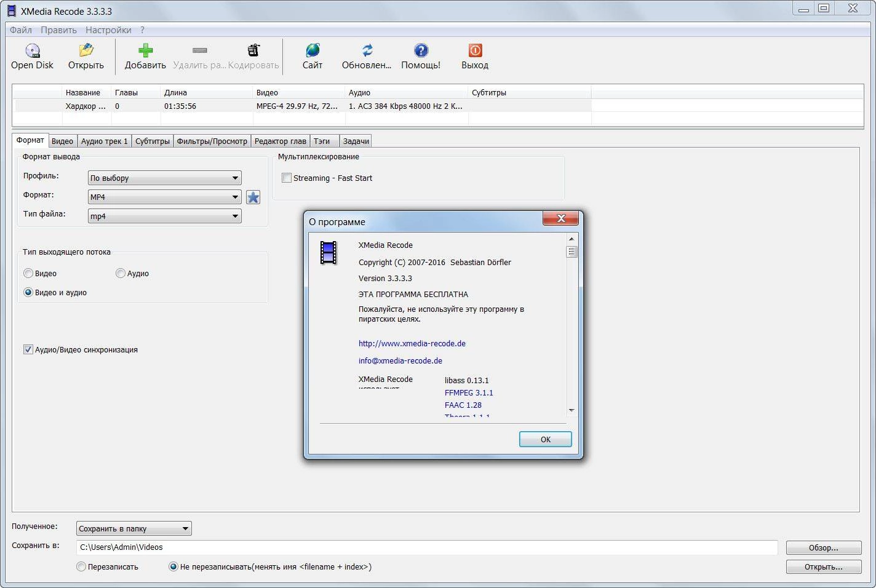Image resolution: width=876 pixels, height=588 pixels.
Task: Open the http://www.xmedia-recode.de link
Action: pyautogui.click(x=412, y=343)
